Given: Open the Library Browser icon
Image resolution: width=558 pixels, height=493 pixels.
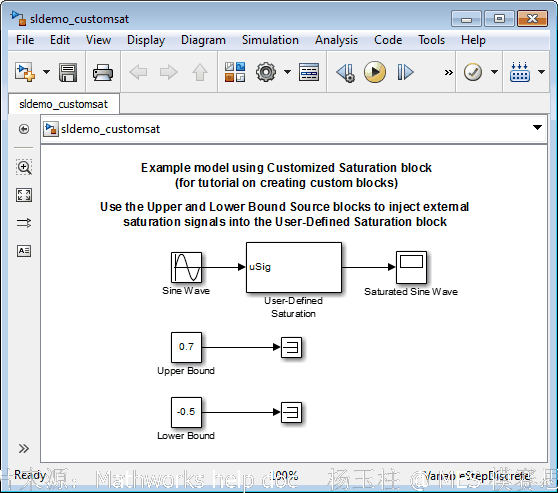Looking at the screenshot, I should coord(235,72).
